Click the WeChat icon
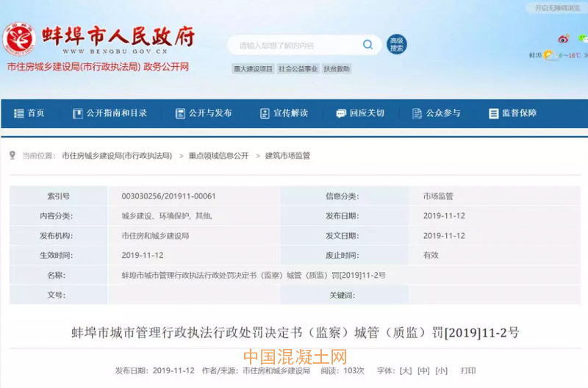 point(581,38)
